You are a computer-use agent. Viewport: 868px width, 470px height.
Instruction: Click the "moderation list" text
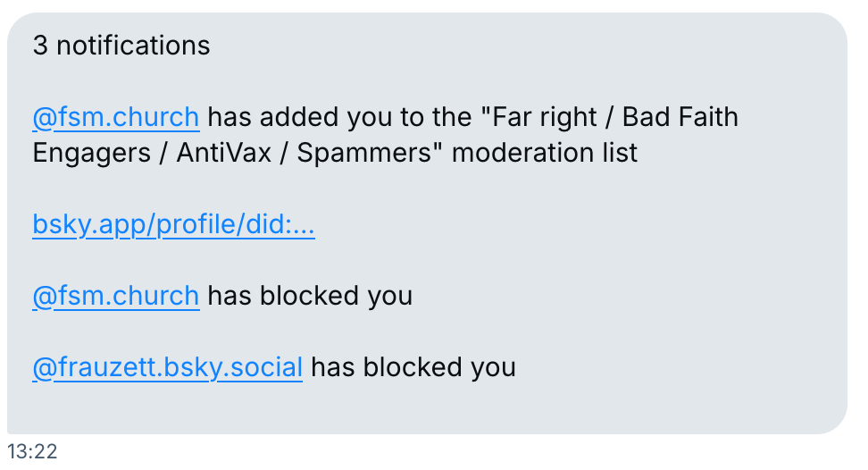(545, 153)
